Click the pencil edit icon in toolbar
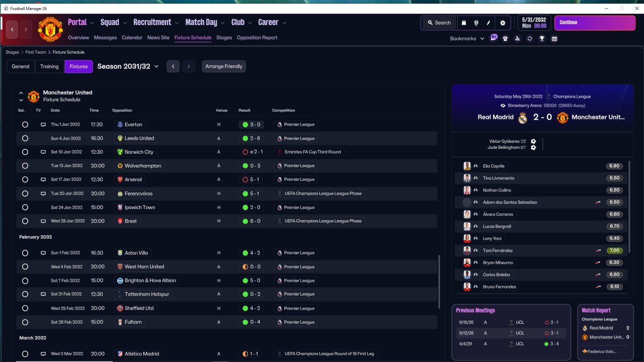Image resolution: width=644 pixels, height=362 pixels. tap(489, 23)
